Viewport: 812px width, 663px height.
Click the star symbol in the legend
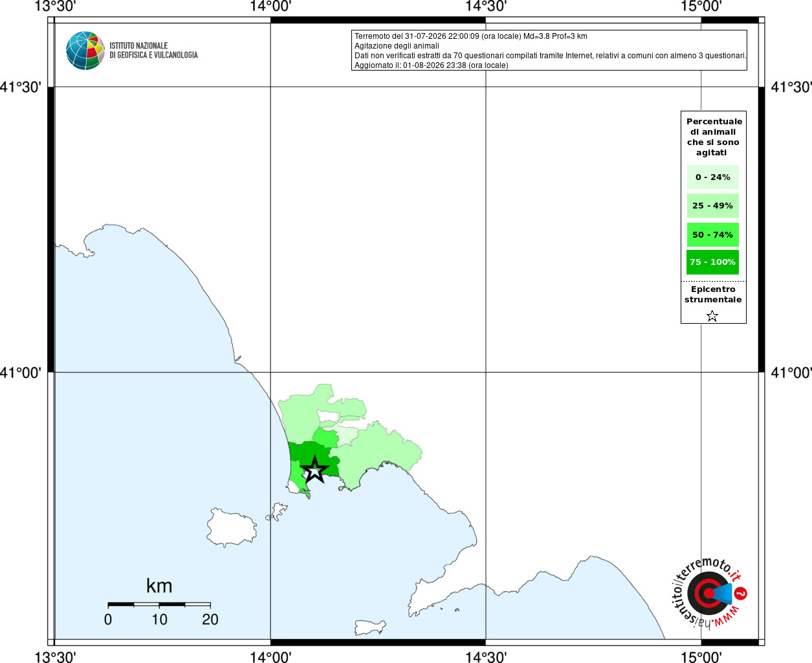[x=712, y=316]
